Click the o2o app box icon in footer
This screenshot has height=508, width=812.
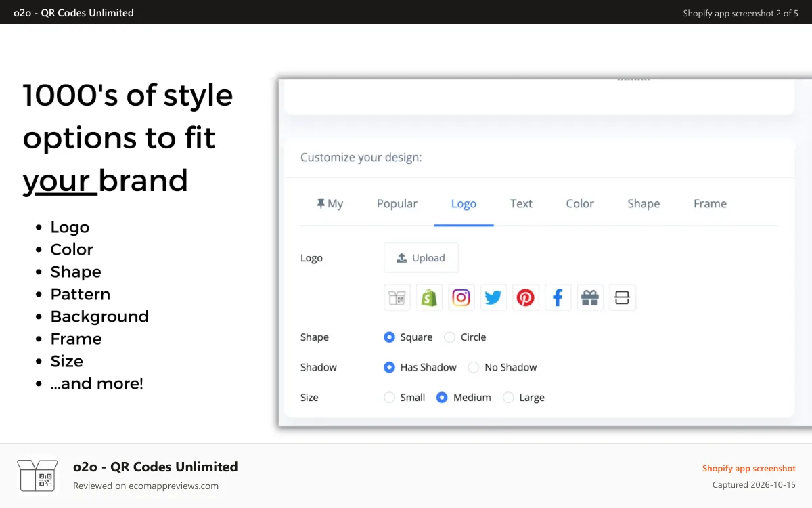pyautogui.click(x=38, y=475)
